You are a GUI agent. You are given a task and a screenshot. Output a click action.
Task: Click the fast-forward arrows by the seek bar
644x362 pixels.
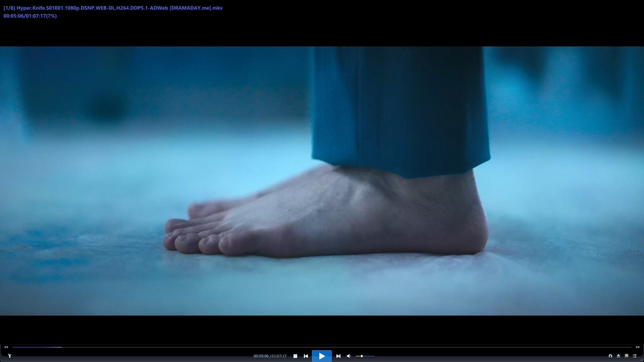pyautogui.click(x=638, y=347)
